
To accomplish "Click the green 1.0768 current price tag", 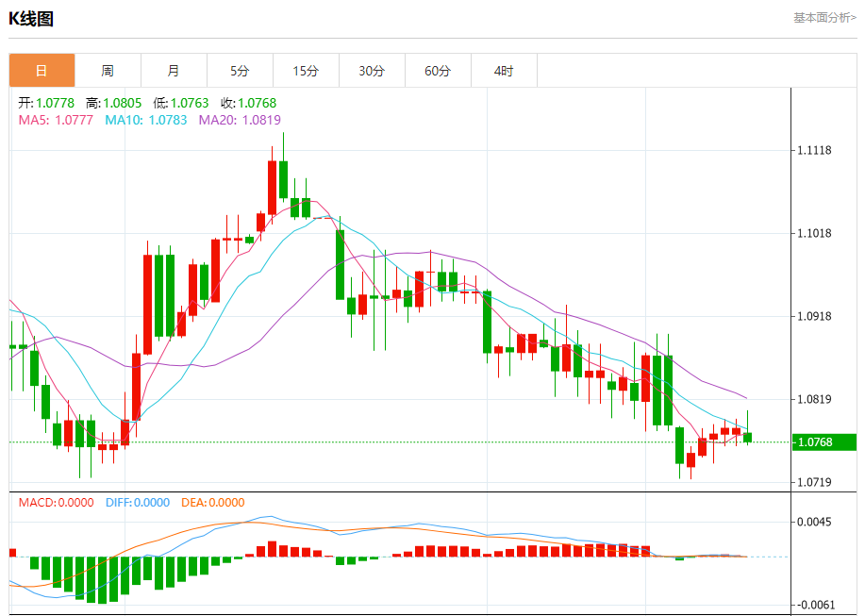I will point(813,441).
